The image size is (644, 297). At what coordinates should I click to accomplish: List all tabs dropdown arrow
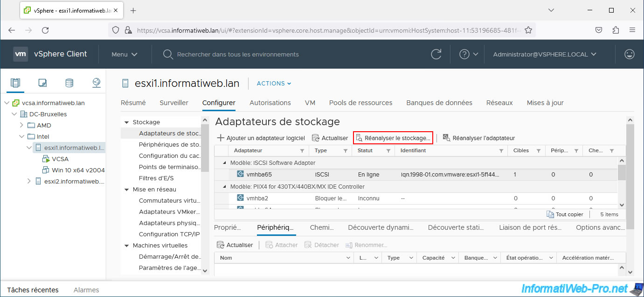point(551,10)
